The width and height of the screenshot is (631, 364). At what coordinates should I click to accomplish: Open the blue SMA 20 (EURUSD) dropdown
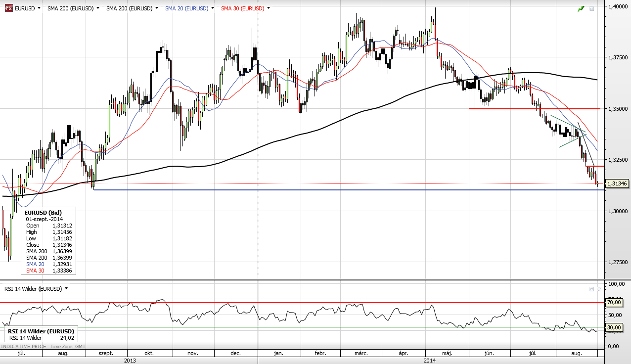[x=212, y=8]
